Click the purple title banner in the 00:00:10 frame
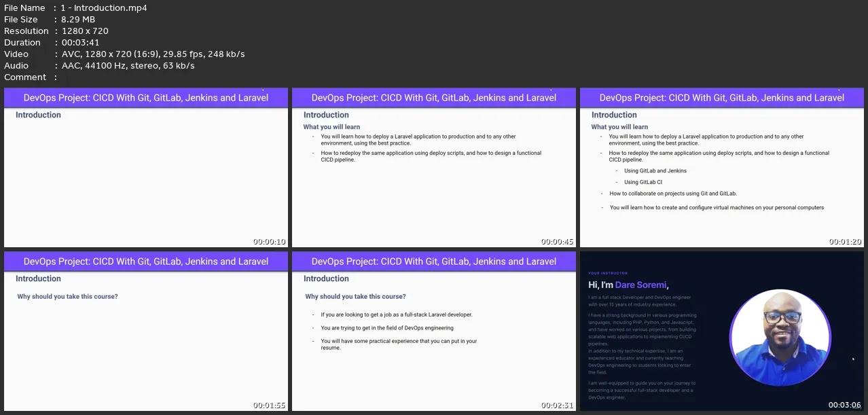 [x=146, y=97]
